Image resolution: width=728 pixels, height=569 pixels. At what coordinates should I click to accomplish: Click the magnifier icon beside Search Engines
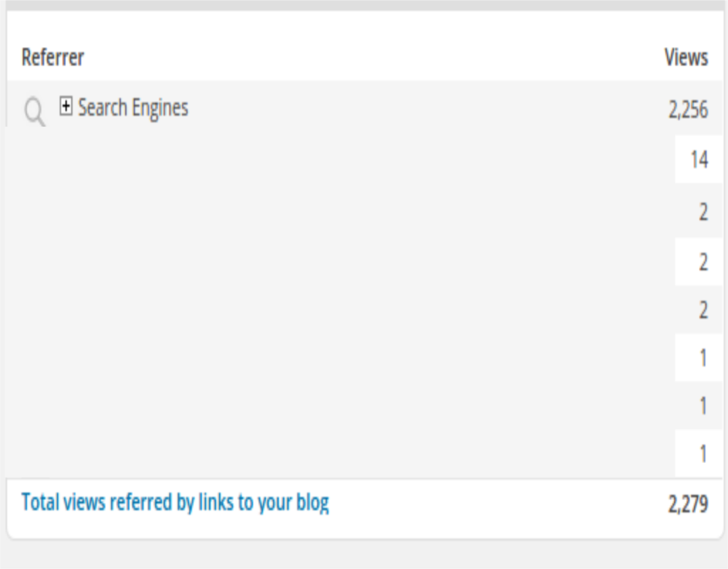[x=35, y=112]
